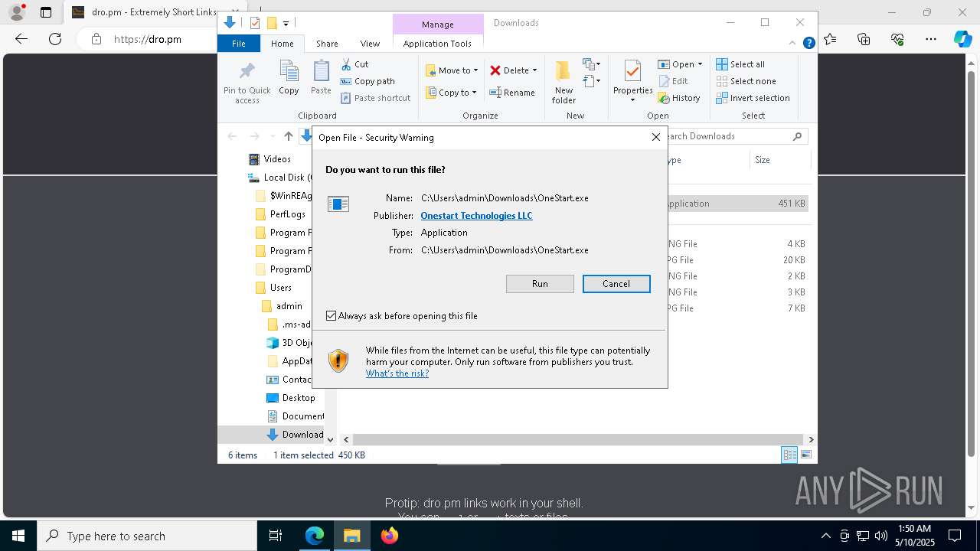This screenshot has width=980, height=551.
Task: Click the Edge profile avatar icon
Action: [x=16, y=12]
